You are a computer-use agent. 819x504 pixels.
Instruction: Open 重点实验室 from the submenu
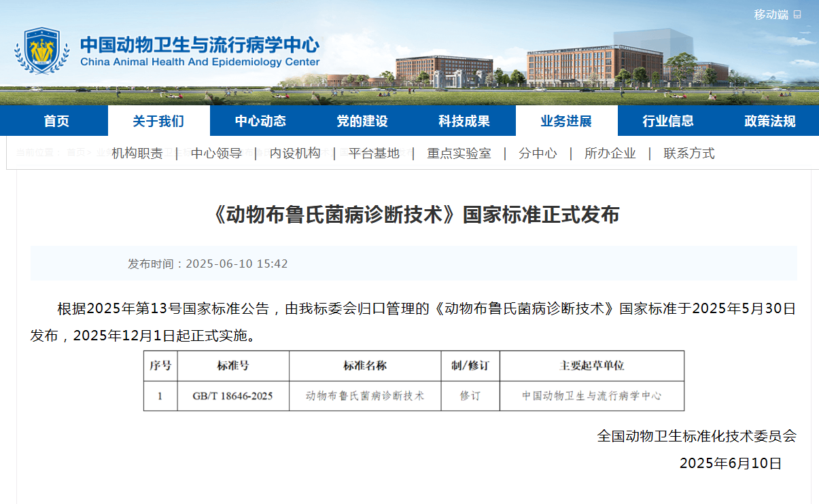click(459, 154)
